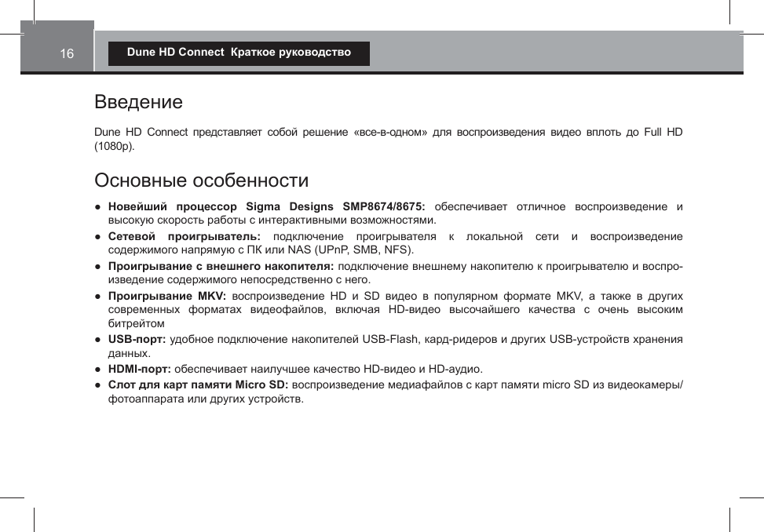Image resolution: width=764 pixels, height=532 pixels.
Task: Click the bold text 'Проигрывание MKV:'
Action: tap(167, 297)
